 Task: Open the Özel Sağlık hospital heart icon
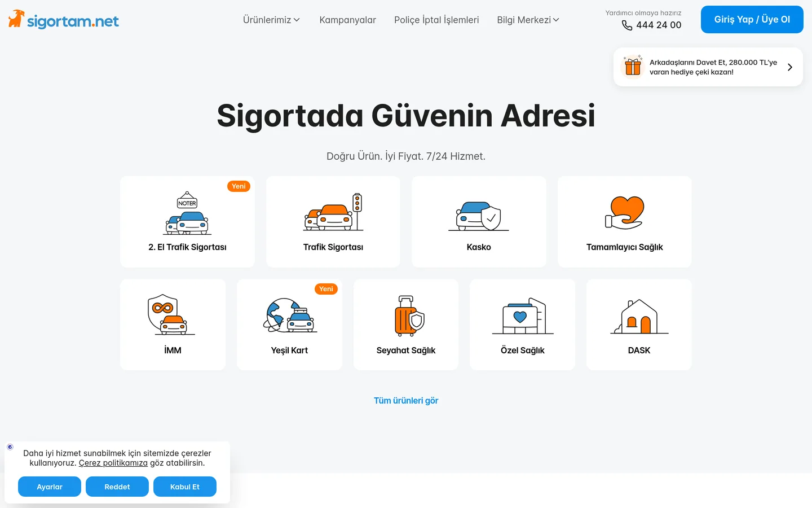click(523, 316)
